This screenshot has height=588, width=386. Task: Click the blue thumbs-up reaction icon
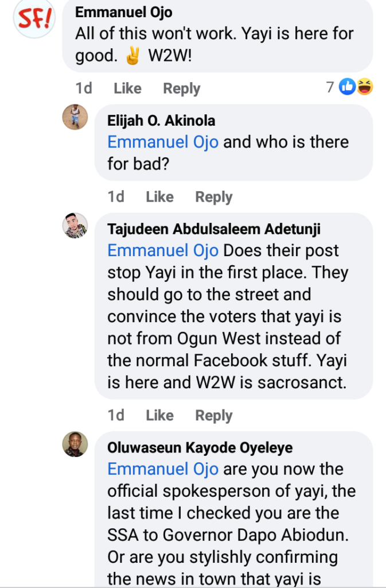point(348,87)
